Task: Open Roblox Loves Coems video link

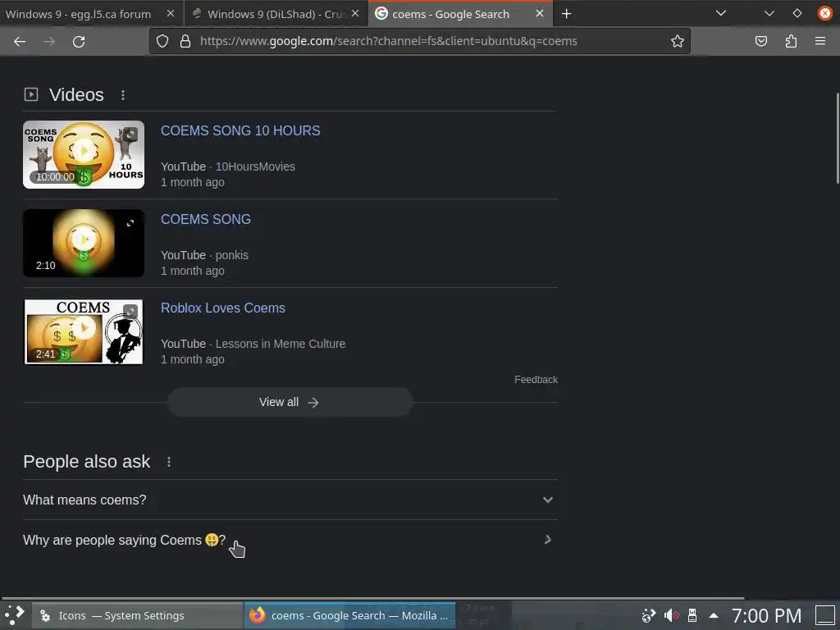Action: click(x=223, y=308)
